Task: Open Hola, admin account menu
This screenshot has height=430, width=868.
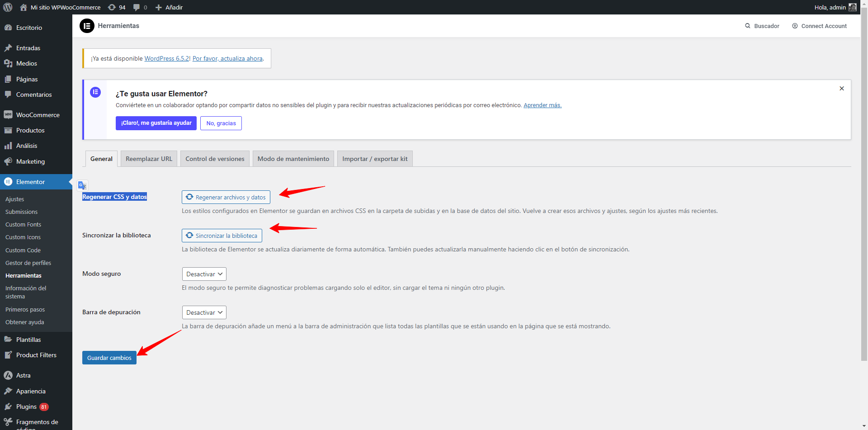Action: 835,7
